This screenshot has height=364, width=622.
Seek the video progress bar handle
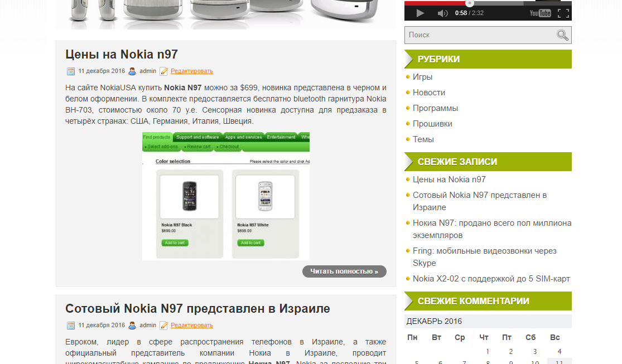pos(470,3)
